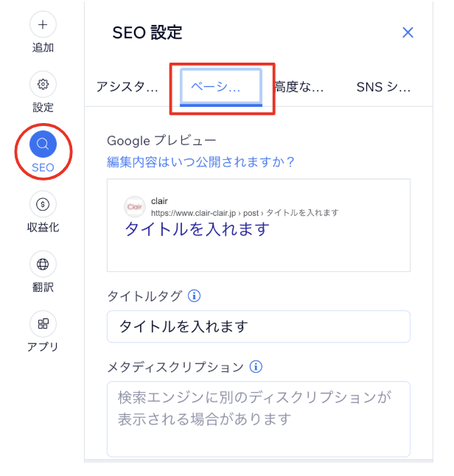Open the アプリ apps icon
This screenshot has height=476, width=454.
tap(43, 323)
